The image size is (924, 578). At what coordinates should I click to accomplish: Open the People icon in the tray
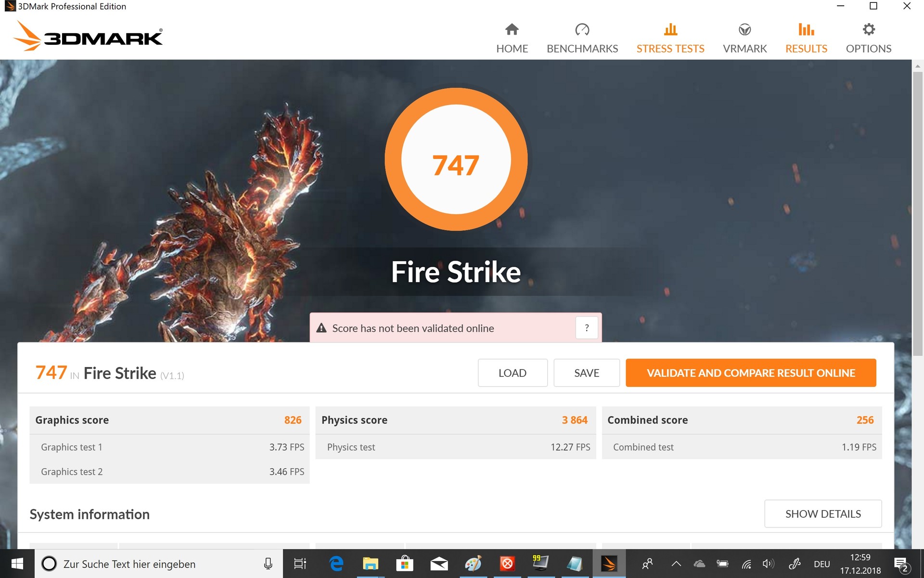coord(648,564)
